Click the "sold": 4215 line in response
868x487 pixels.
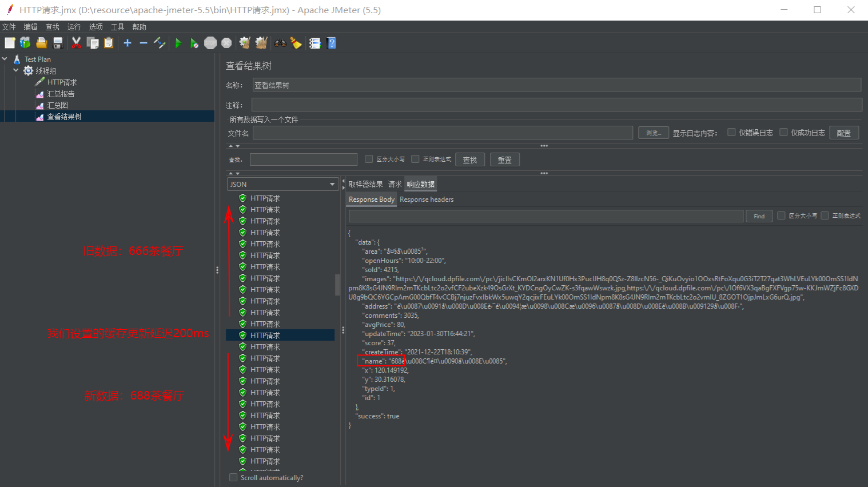pyautogui.click(x=380, y=270)
